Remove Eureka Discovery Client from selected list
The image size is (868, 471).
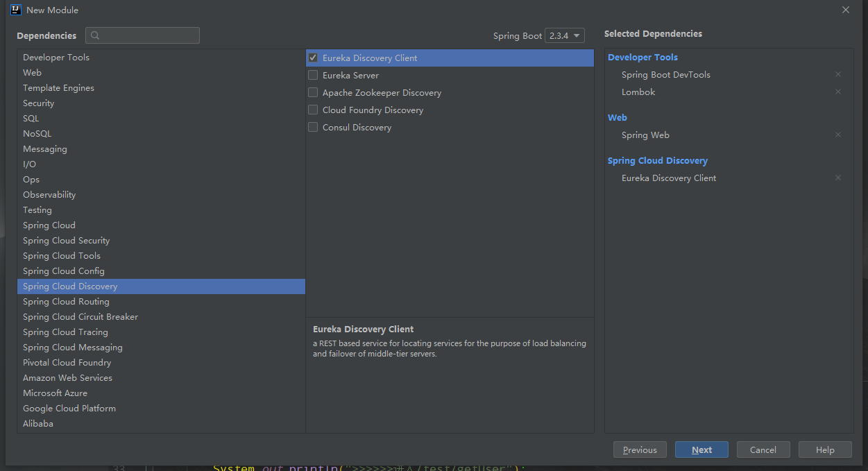click(x=837, y=178)
